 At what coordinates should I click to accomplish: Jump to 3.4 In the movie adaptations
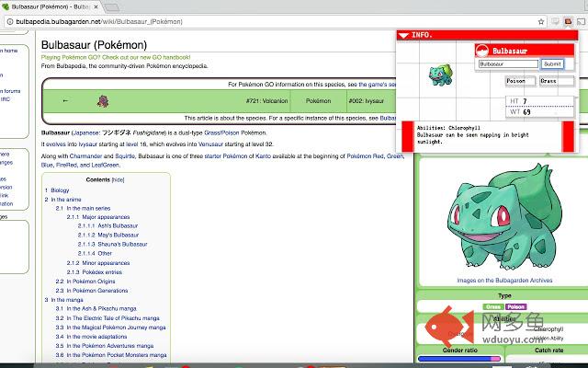91,337
